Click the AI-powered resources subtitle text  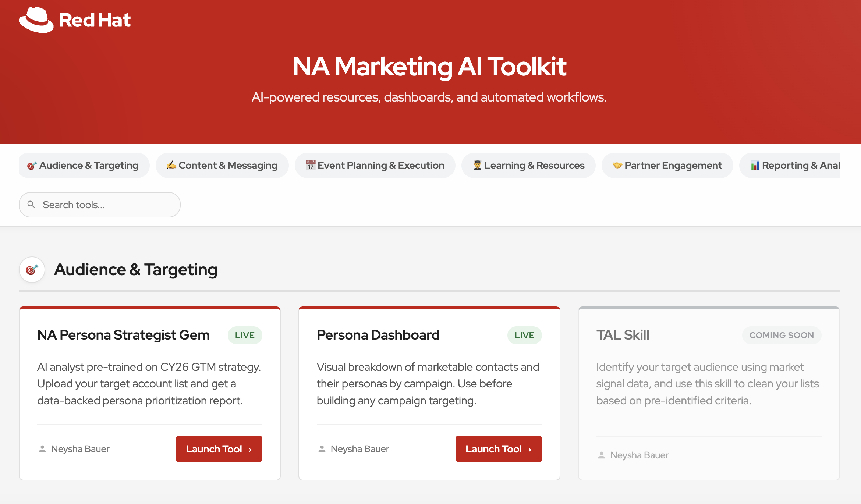tap(429, 97)
